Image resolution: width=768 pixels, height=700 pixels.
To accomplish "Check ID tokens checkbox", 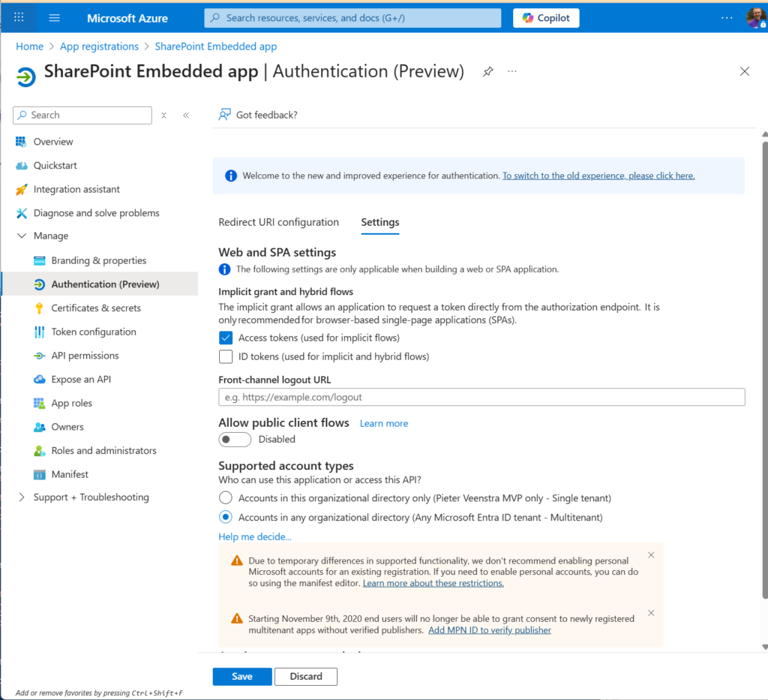I will (x=226, y=356).
